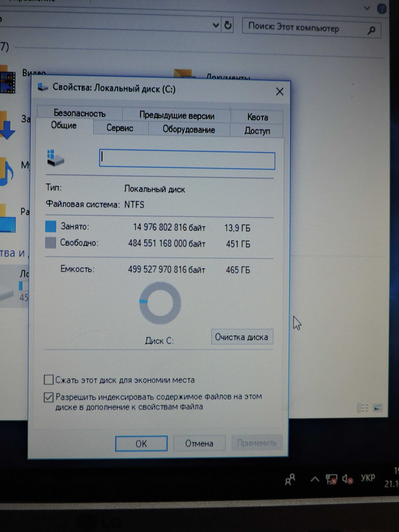Switch to the Оборудование tab
Viewport: 399px width, 532px height.
189,129
